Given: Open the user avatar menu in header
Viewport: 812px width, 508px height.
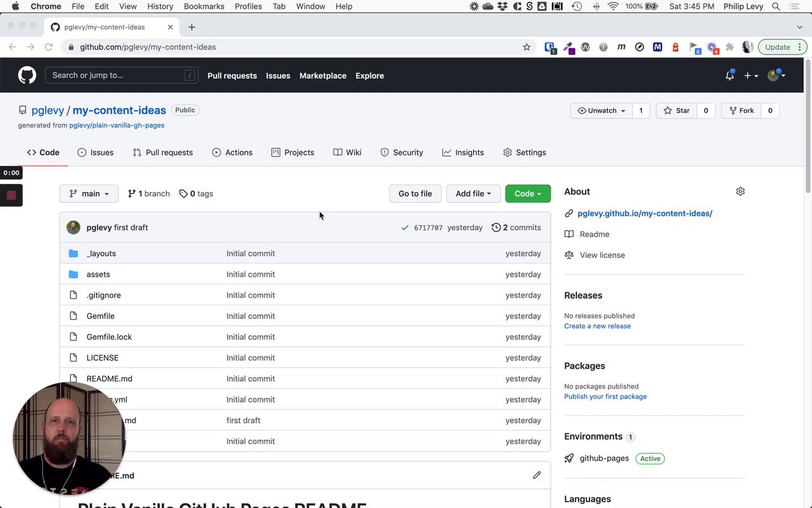Looking at the screenshot, I should (x=776, y=76).
